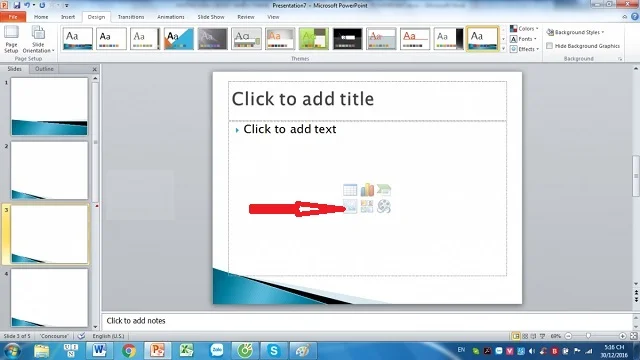This screenshot has height=360, width=640.
Task: Open Format Background dialog launcher
Action: [x=620, y=59]
